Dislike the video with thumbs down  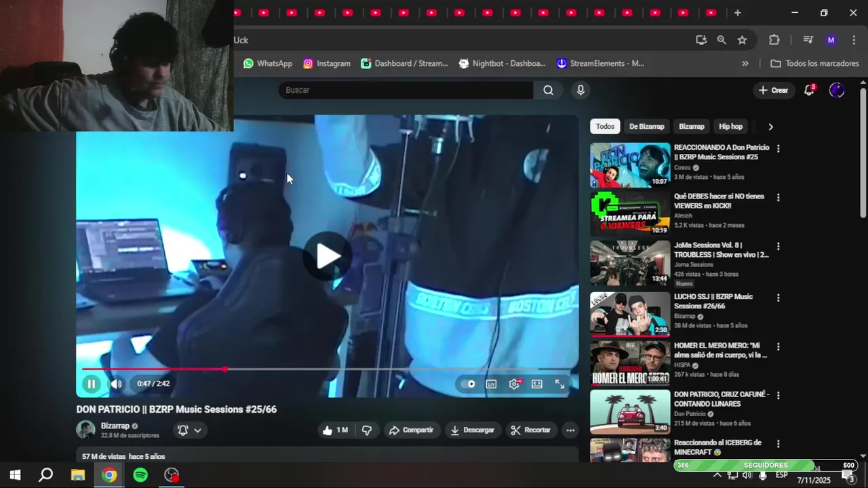coord(367,430)
